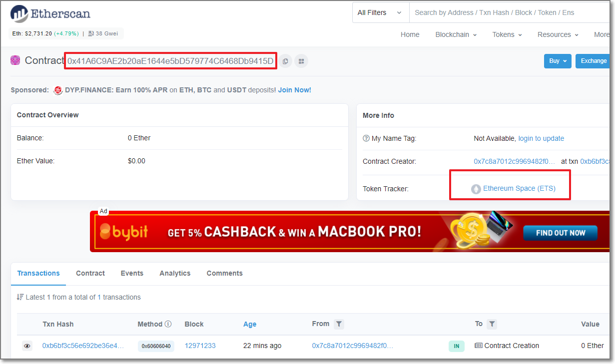The height and width of the screenshot is (364, 615).
Task: Click the Ethereum Space token icon
Action: tap(476, 189)
